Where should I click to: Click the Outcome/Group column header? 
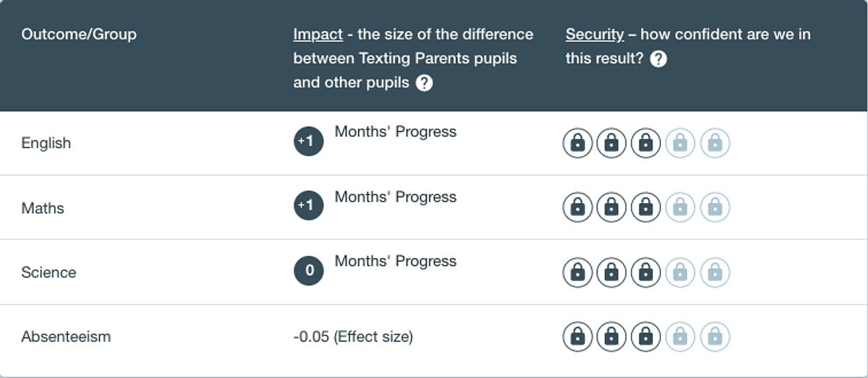point(79,34)
